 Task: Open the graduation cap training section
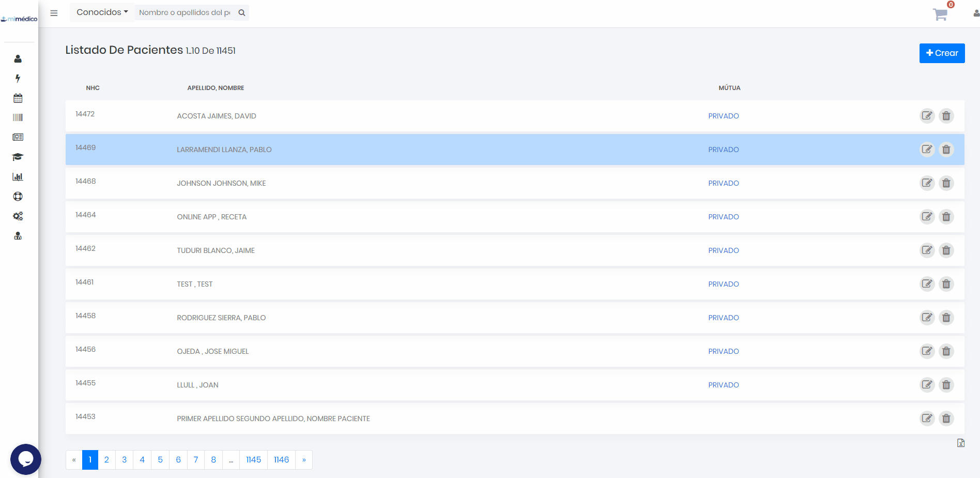[x=18, y=157]
